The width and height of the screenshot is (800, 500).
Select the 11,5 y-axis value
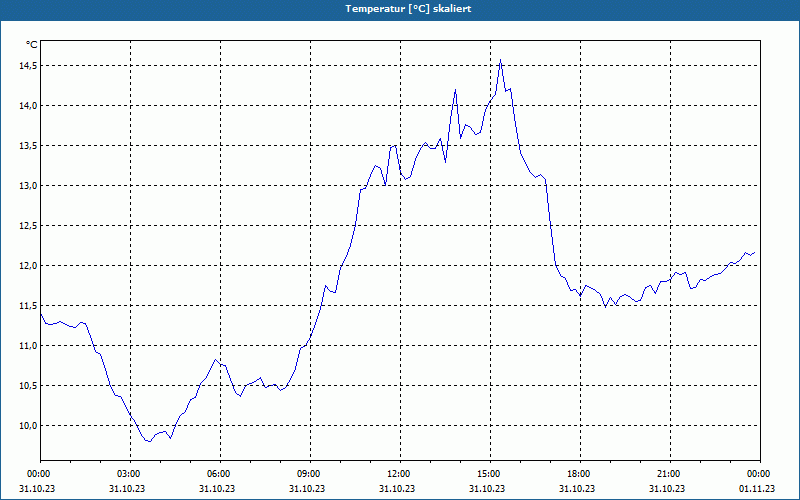29,306
